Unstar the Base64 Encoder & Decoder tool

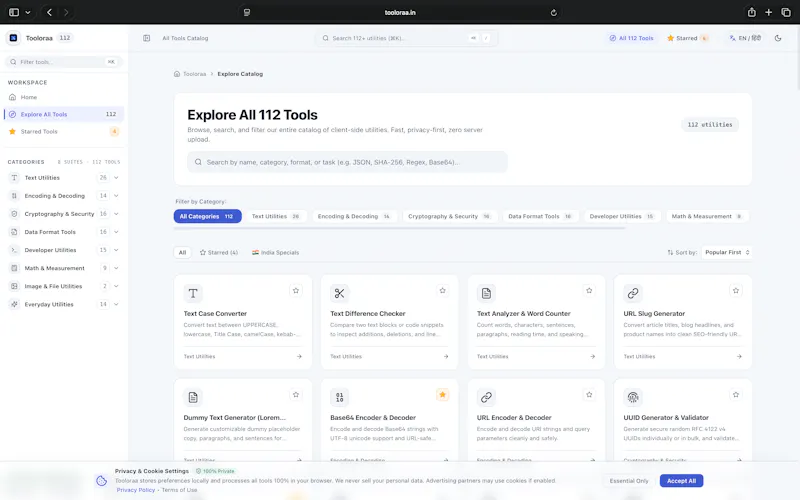click(x=442, y=394)
